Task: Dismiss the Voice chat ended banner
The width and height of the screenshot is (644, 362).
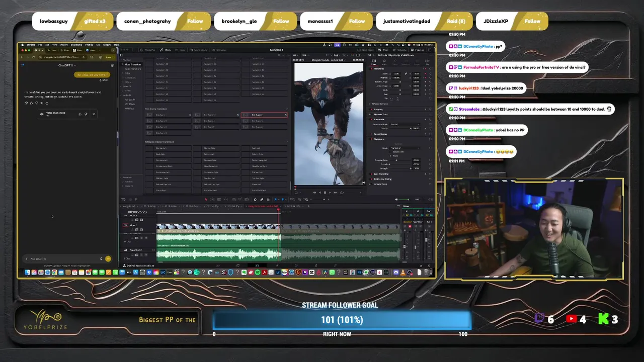Action: coord(94,114)
